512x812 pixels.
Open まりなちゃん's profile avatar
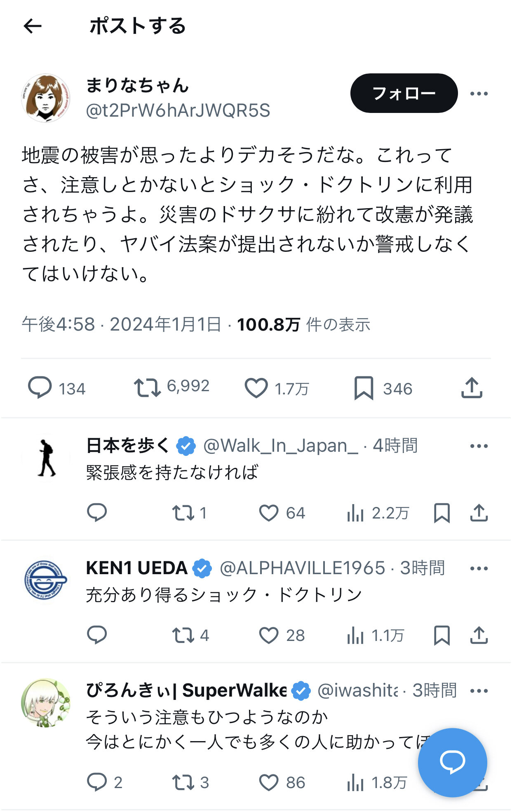(46, 98)
